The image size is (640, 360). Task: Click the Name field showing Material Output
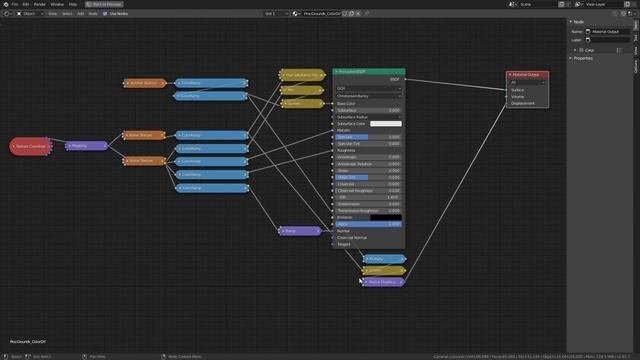(x=608, y=31)
